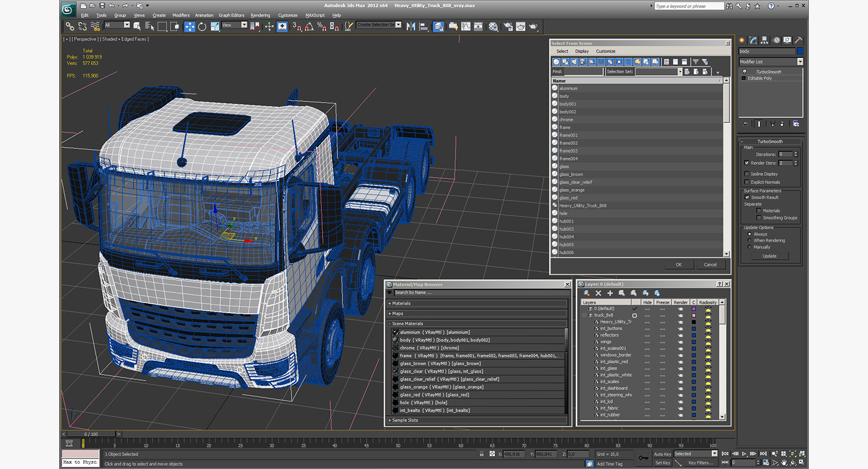Open the Modifiers menu
This screenshot has width=868, height=469.
181,15
